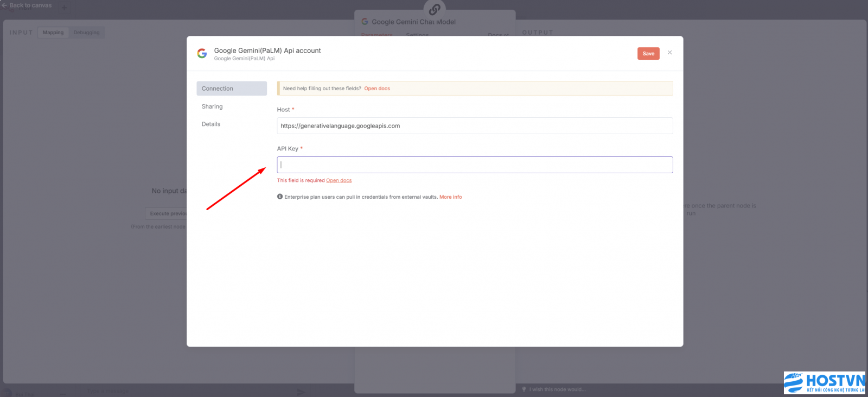Switch to the Sharing tab

[x=212, y=106]
